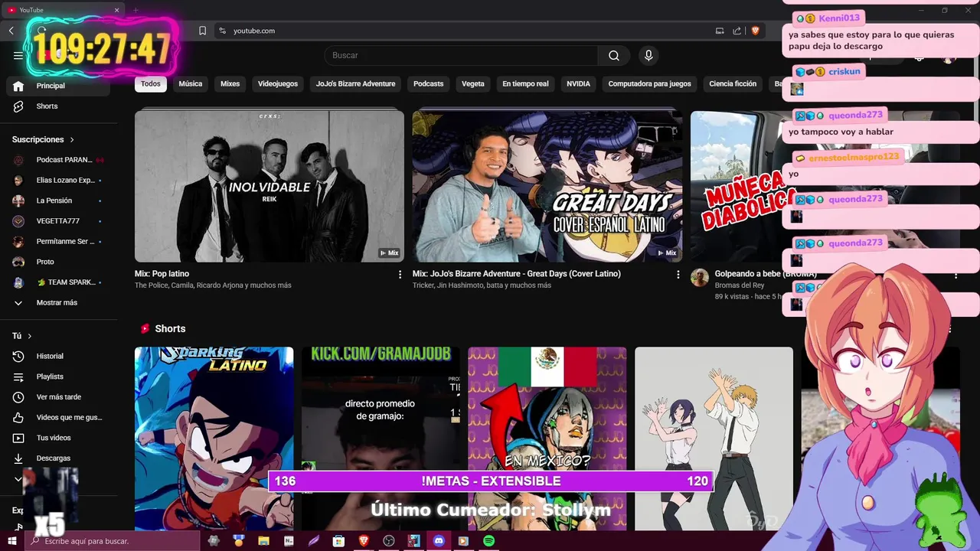Open Brave browser from the taskbar
This screenshot has width=980, height=551.
[x=364, y=541]
